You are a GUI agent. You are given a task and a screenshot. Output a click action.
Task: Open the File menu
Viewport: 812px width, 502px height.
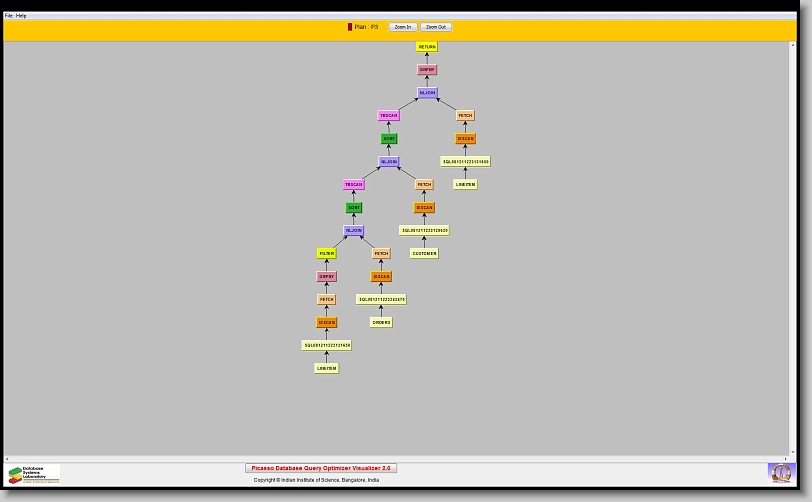coord(9,16)
